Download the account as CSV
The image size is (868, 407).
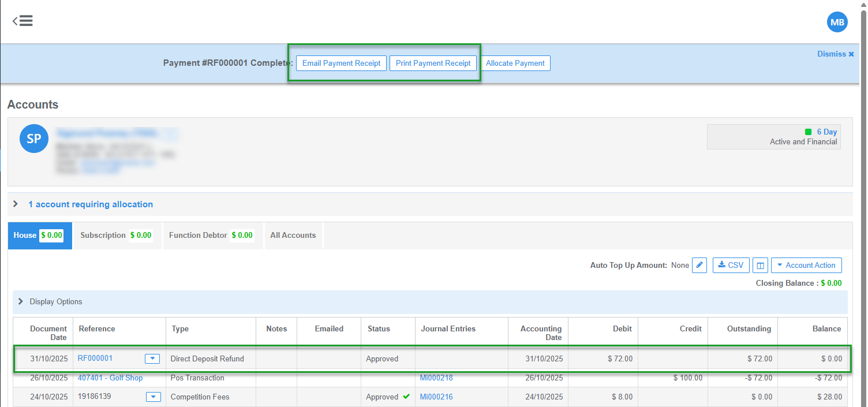[x=731, y=265]
